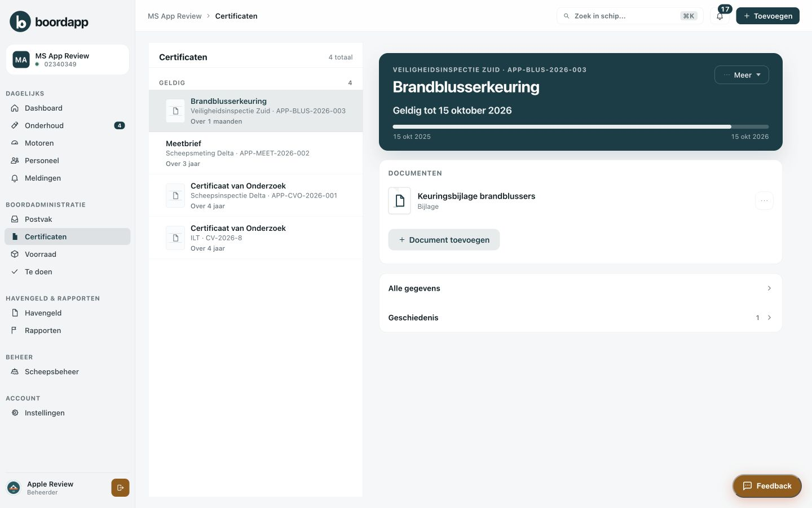The width and height of the screenshot is (812, 508).
Task: Click the Instellingen gear icon
Action: tap(15, 413)
